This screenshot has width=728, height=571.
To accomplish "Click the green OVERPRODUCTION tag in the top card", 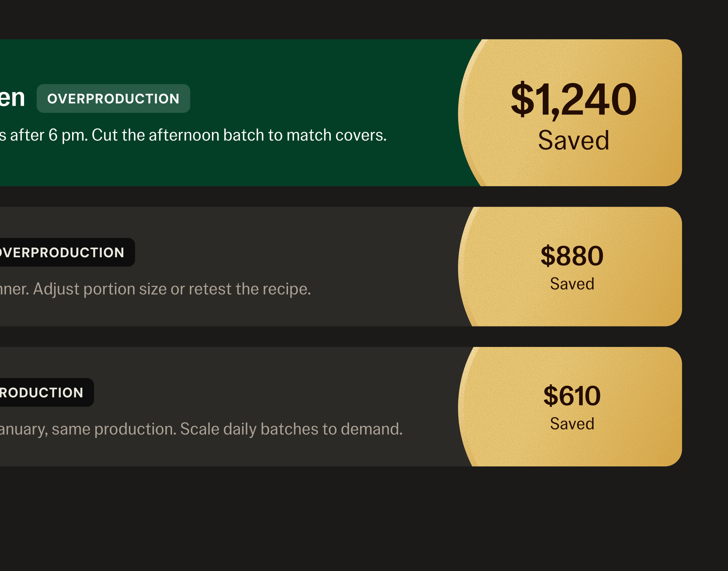I will pos(113,99).
